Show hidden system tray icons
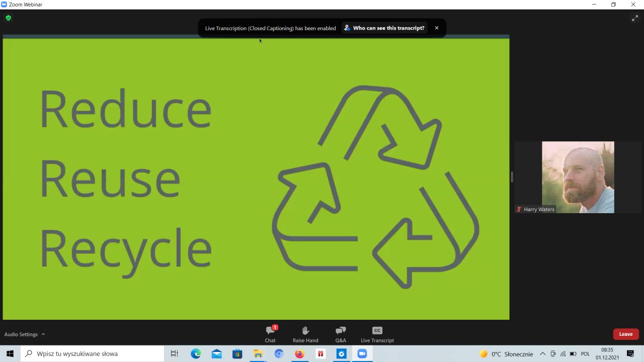The height and width of the screenshot is (362, 644). 542,354
